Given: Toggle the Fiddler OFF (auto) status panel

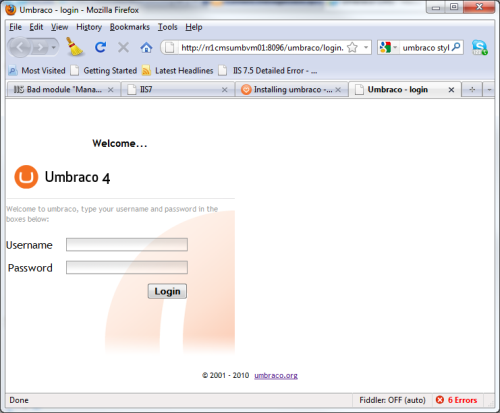Looking at the screenshot, I should point(392,400).
